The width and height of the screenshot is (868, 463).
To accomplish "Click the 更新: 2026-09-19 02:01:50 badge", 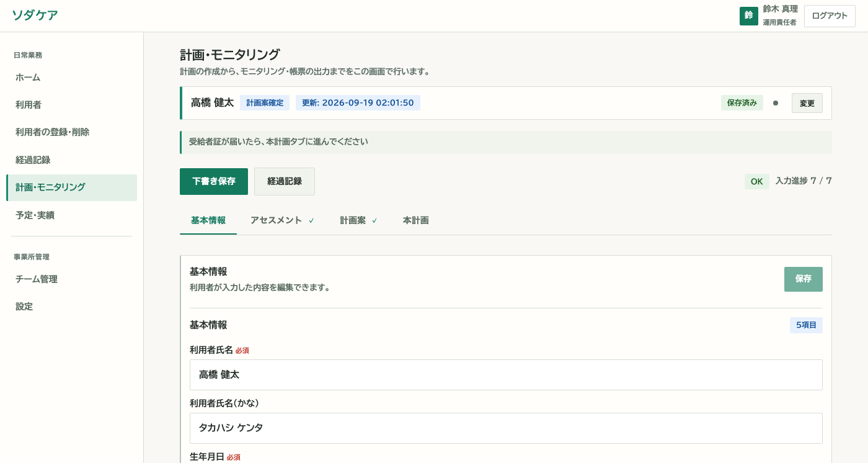I will point(358,103).
